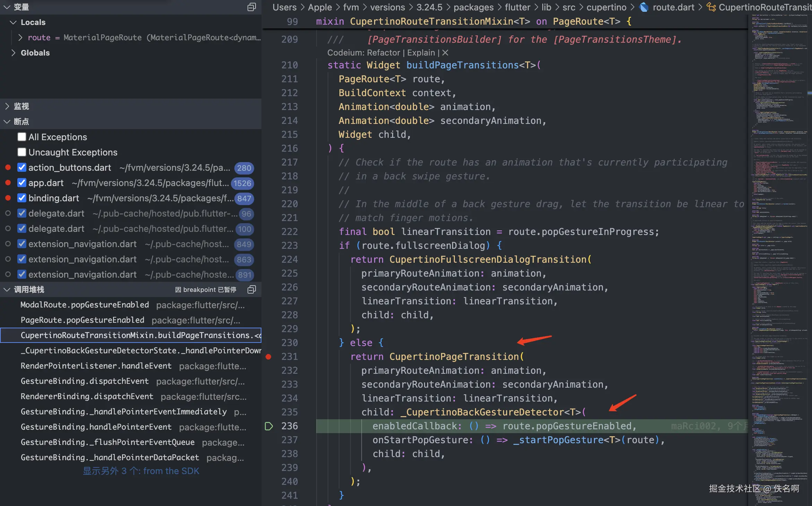Show 3 more SDK frames link
Image resolution: width=812 pixels, height=506 pixels.
141,471
